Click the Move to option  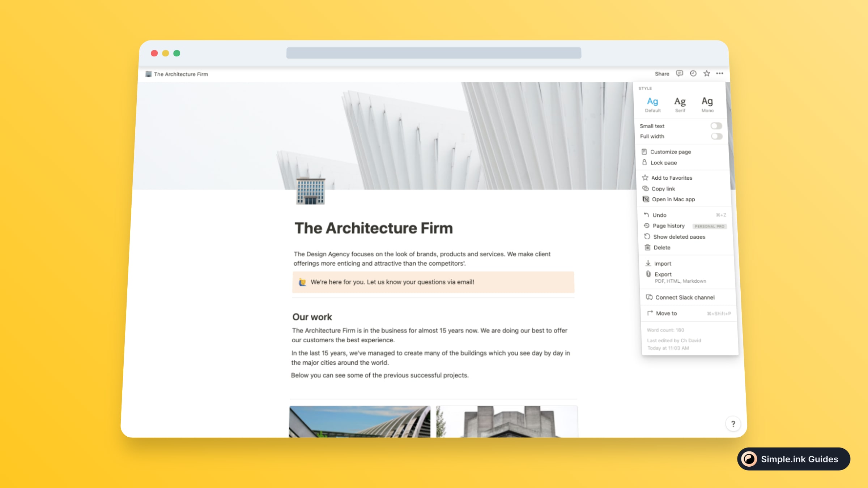coord(665,313)
